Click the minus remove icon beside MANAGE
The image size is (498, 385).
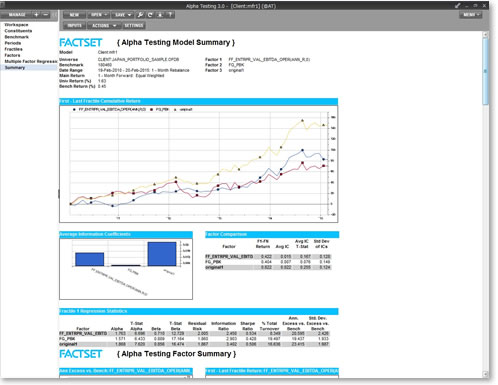46,15
